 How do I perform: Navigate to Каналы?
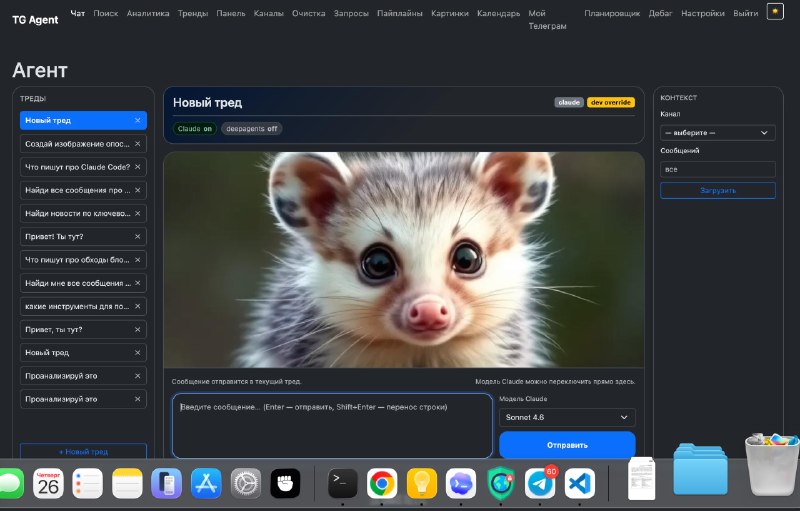coord(268,13)
